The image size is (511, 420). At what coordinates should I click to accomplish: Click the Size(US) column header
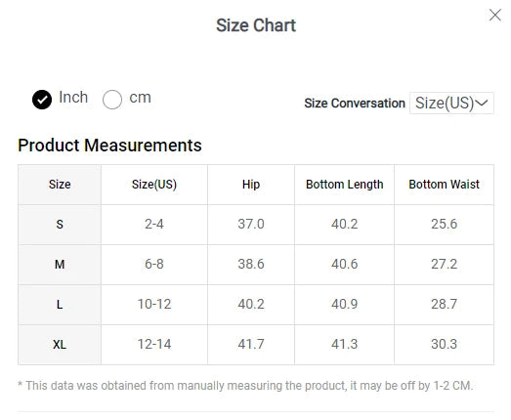(154, 185)
